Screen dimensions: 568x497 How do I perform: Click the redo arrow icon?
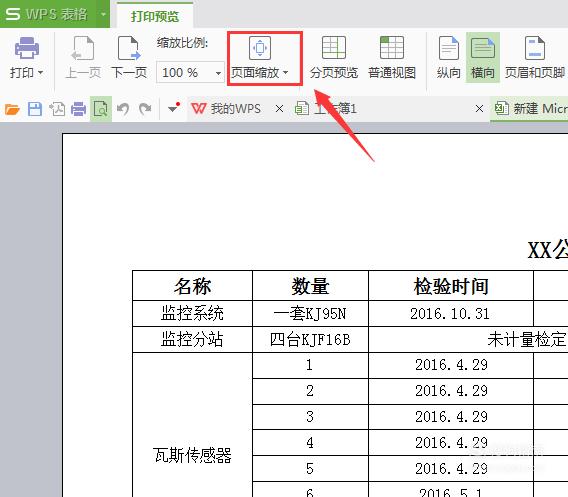145,109
